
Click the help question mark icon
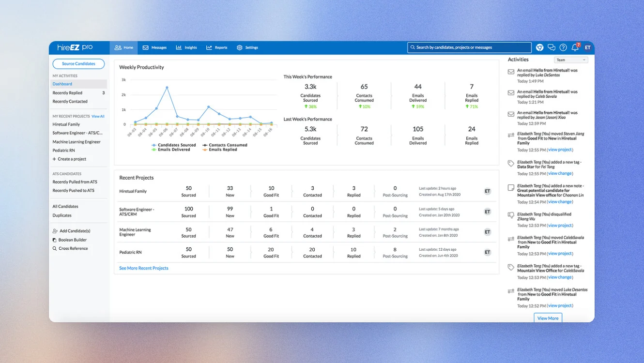click(x=563, y=47)
